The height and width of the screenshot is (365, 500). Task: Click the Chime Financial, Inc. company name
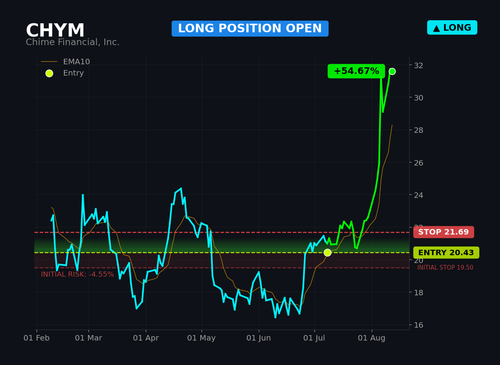[x=72, y=42]
